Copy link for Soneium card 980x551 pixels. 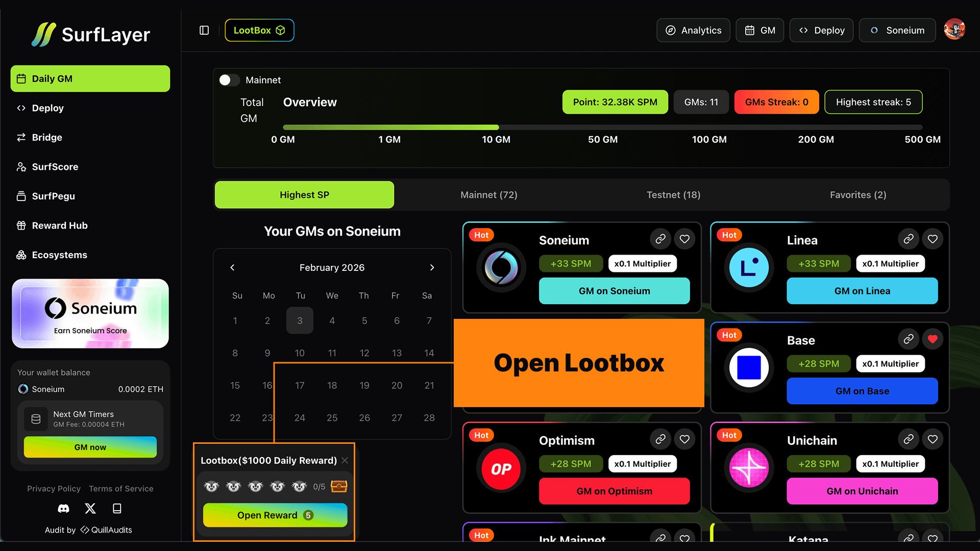pyautogui.click(x=660, y=239)
